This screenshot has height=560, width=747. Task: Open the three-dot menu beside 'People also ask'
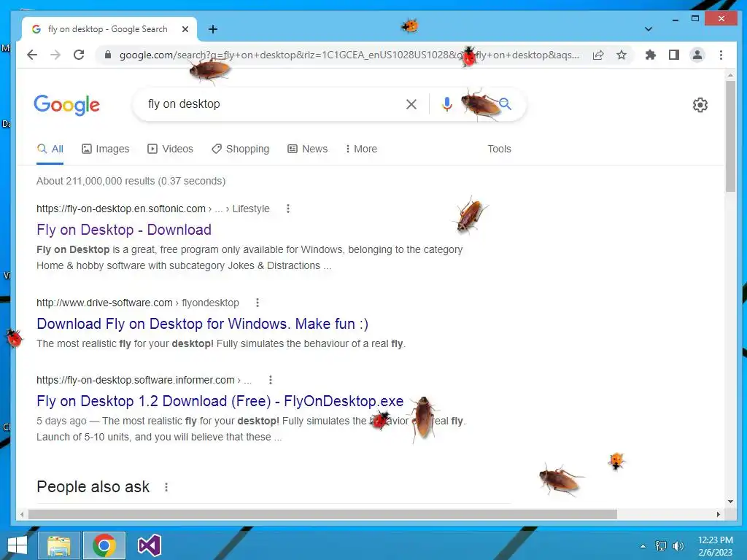click(166, 487)
